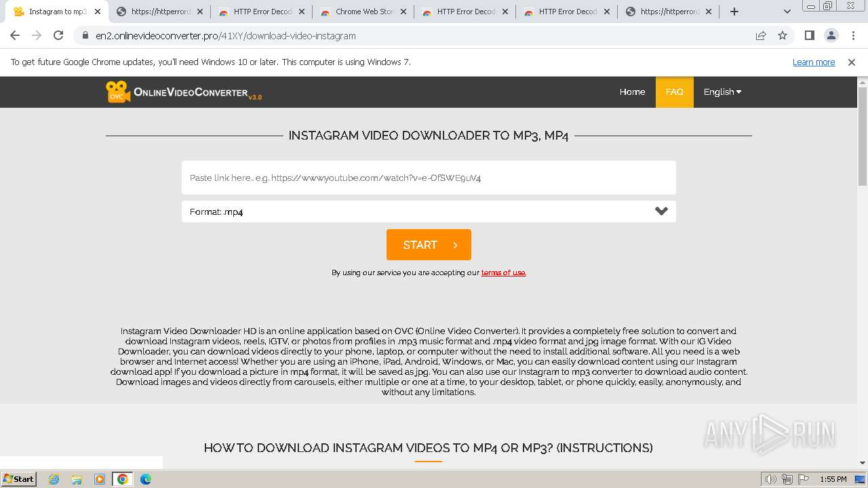
Task: Launch Internet Explorer from the taskbar
Action: [54, 479]
